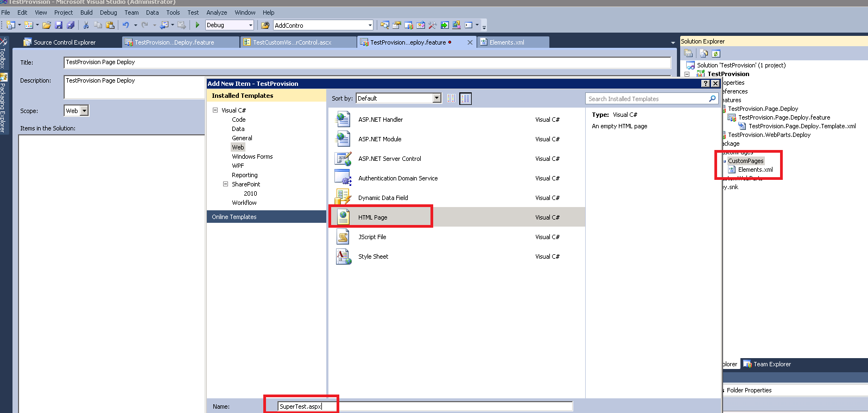Screen dimensions: 868x413
Task: Select CustomPages folder in Solution Explorer
Action: point(746,161)
